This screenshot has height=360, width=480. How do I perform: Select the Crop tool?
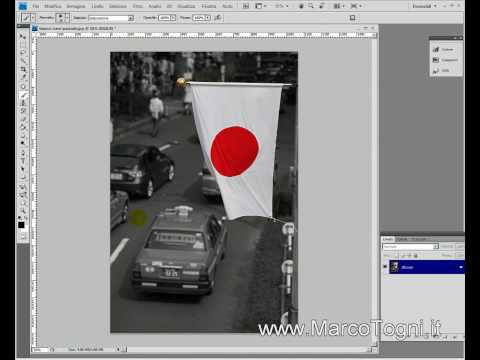coord(23,69)
